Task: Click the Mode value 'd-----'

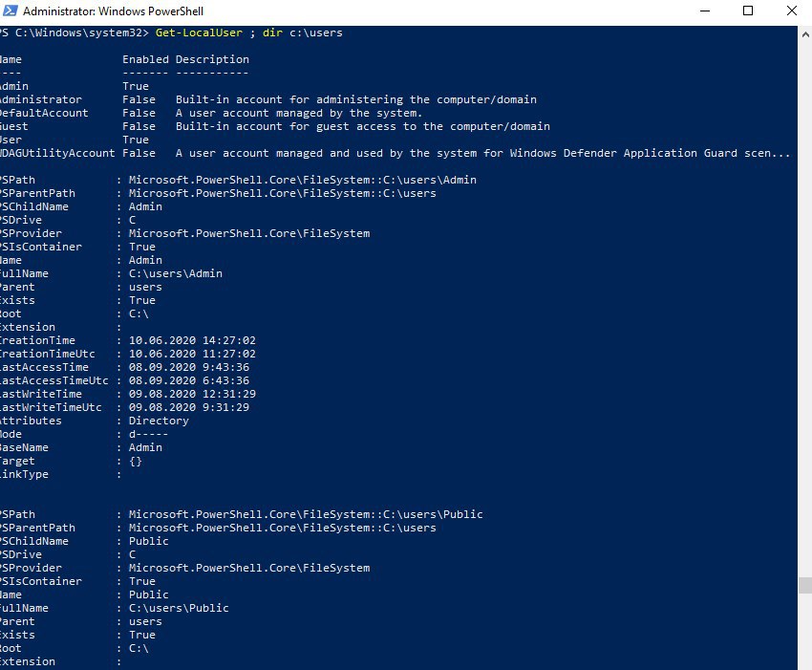Action: tap(149, 434)
